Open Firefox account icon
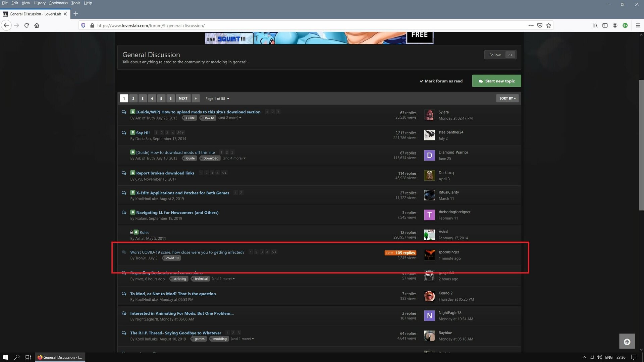This screenshot has width=644, height=362. tap(615, 25)
